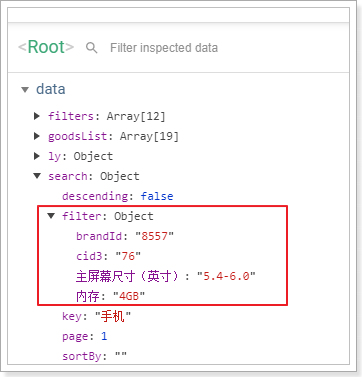Viewport: 362px width, 377px height.
Task: Select the key "手机" value
Action: pos(113,316)
